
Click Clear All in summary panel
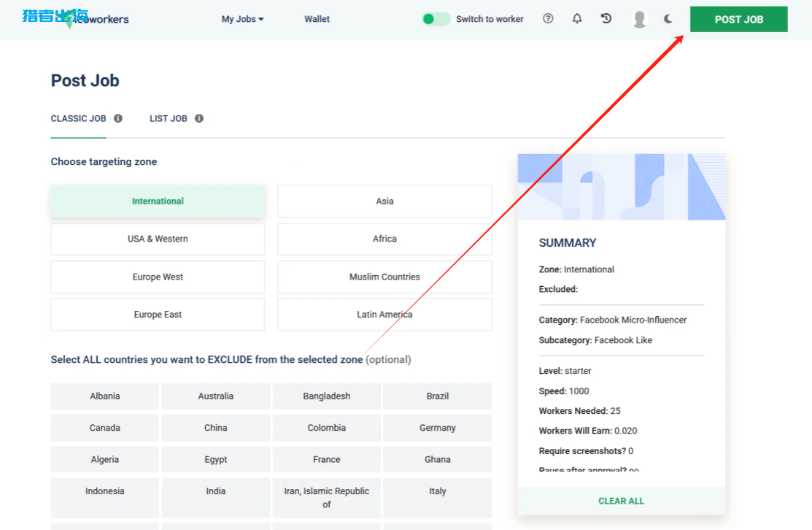tap(621, 501)
